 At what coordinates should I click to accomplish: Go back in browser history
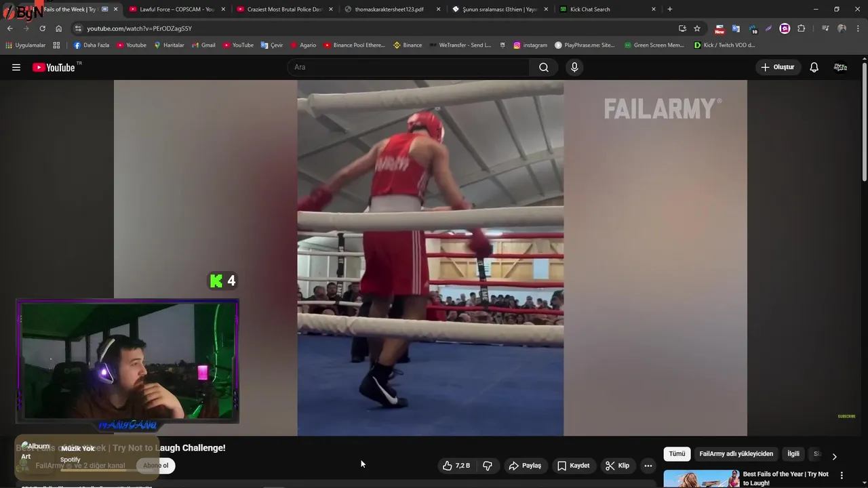9,28
